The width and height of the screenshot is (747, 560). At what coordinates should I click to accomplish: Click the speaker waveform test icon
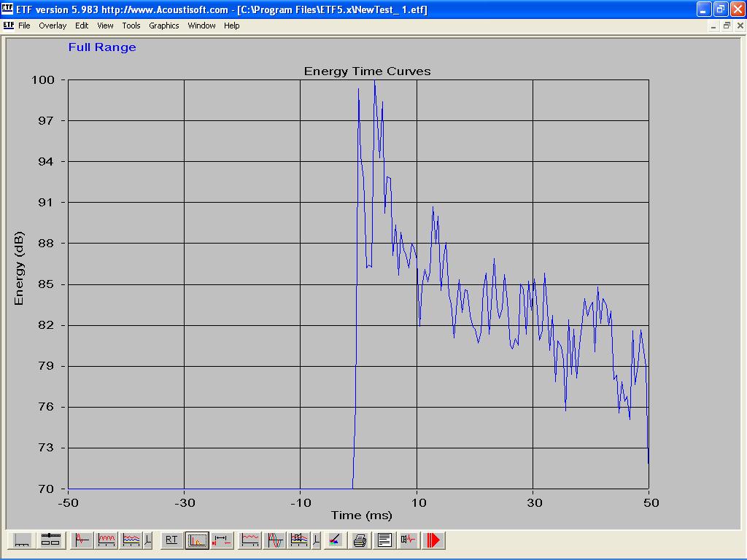click(409, 540)
